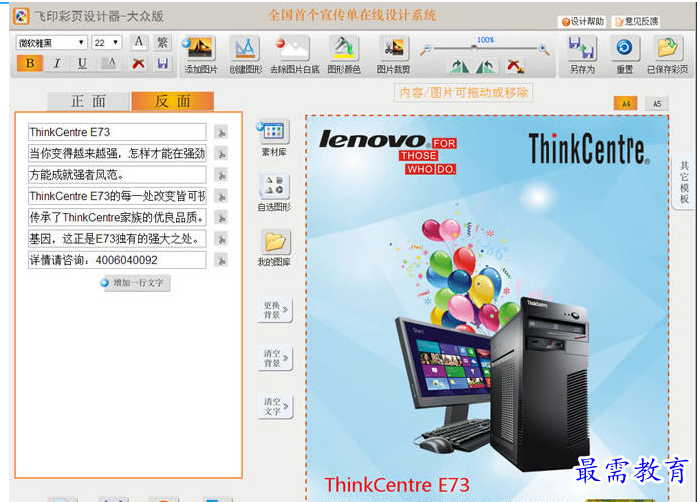Click the 设计帮助 design help link
697x502 pixels.
(582, 21)
